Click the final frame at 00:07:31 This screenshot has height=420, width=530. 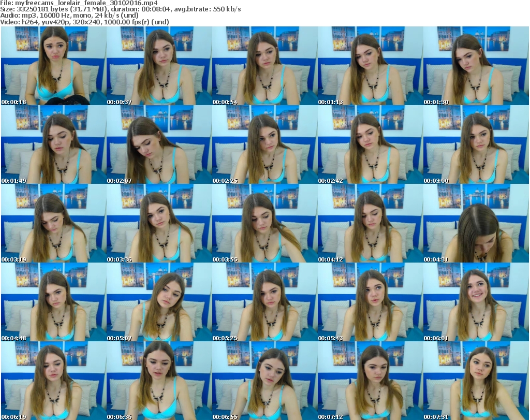coord(476,381)
